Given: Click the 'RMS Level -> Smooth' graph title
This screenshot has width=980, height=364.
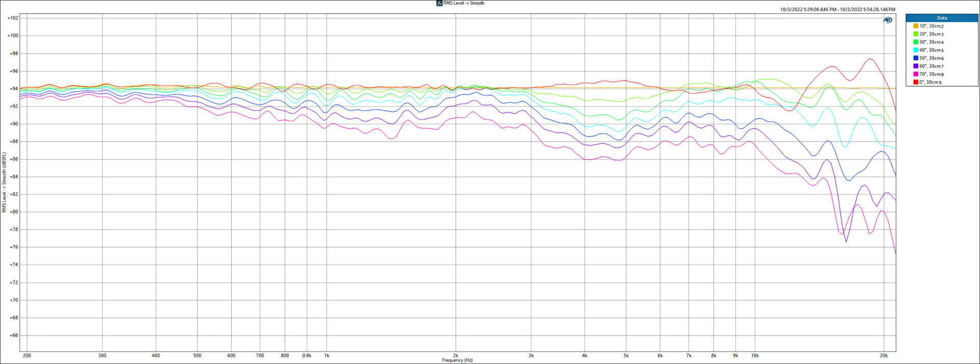Looking at the screenshot, I should (463, 3).
